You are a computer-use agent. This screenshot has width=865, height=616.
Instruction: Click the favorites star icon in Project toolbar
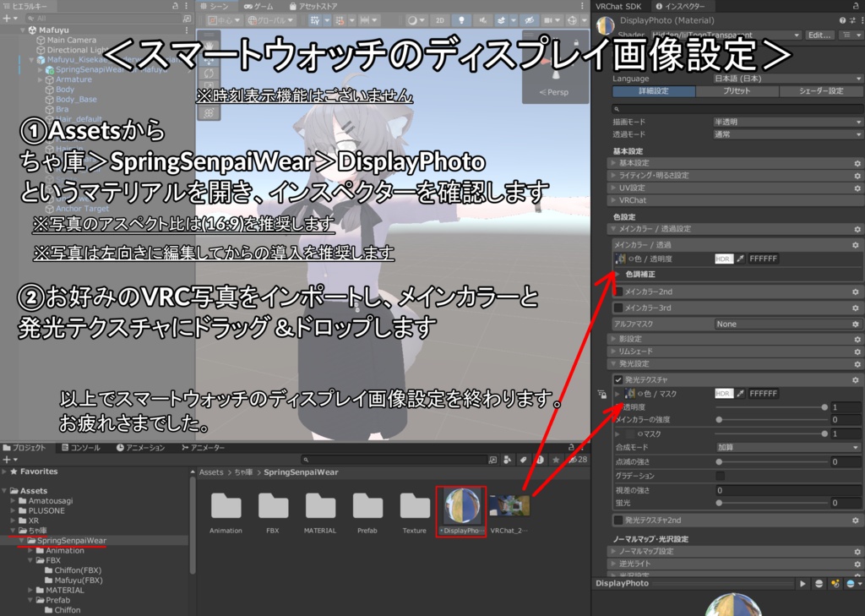click(x=556, y=459)
